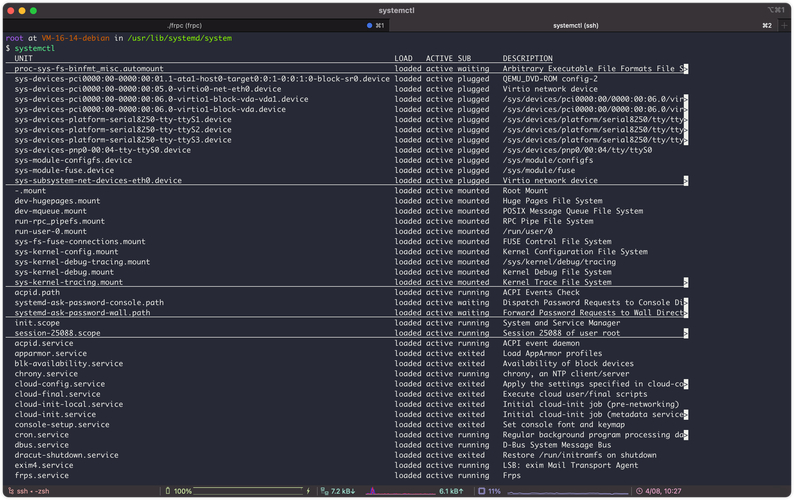The image size is (794, 500).
Task: Click the cron.service unit name
Action: point(42,435)
